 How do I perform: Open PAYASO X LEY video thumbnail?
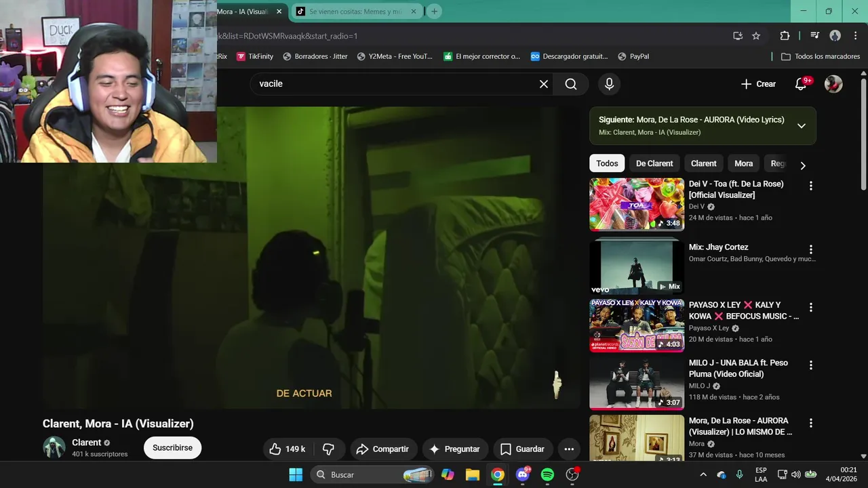[x=637, y=325]
